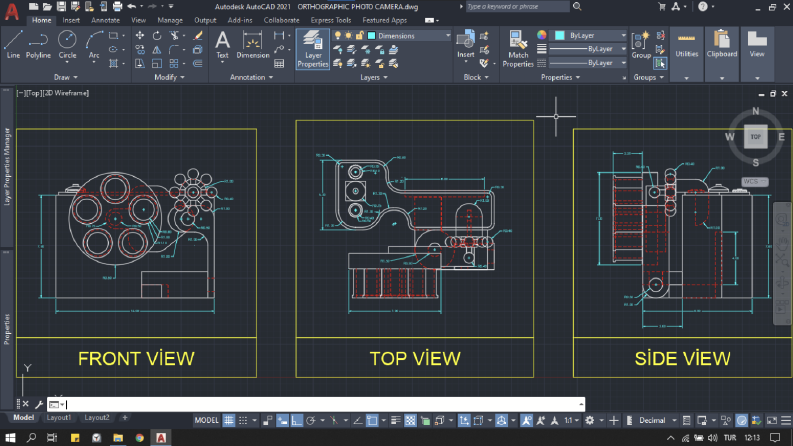Expand the Block panel
This screenshot has height=446, width=793.
(x=476, y=77)
